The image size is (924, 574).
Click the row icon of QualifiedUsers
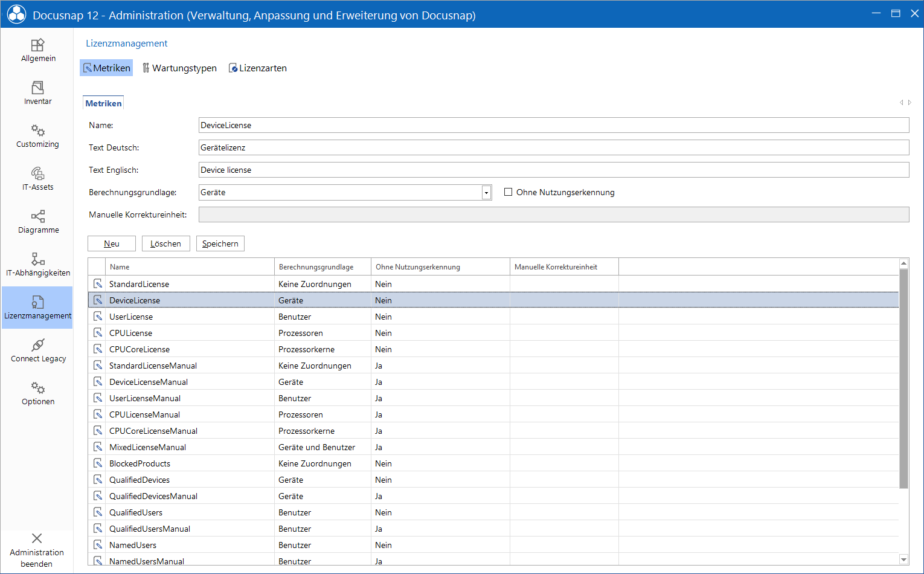click(98, 512)
